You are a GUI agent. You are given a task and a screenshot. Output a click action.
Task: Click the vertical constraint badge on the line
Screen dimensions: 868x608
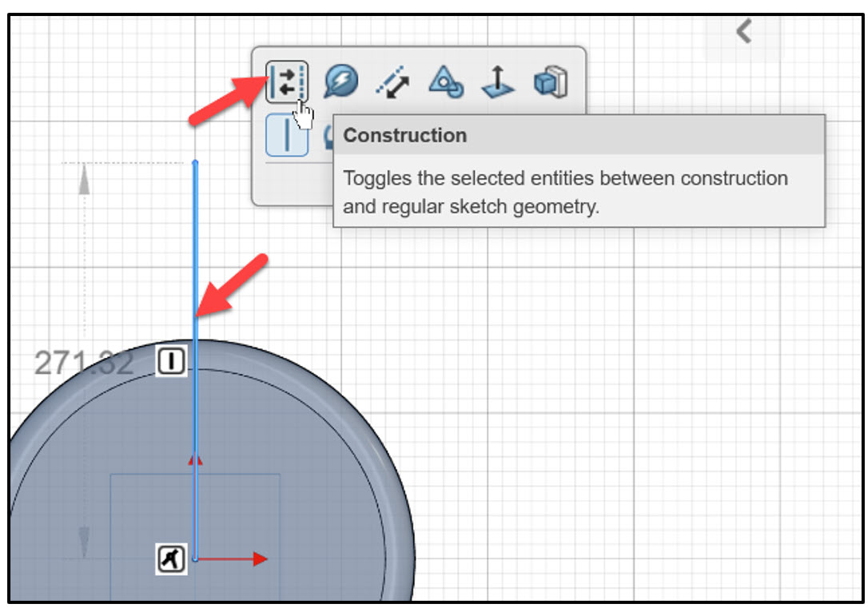(x=170, y=360)
